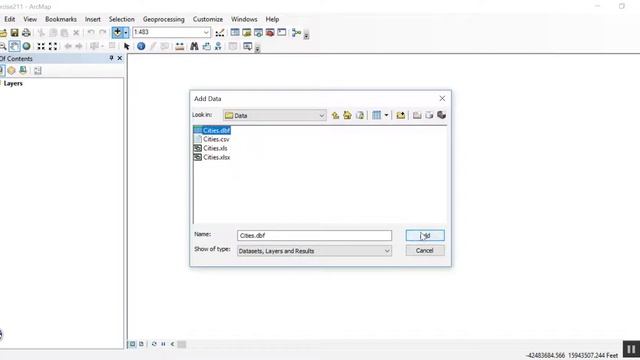
Task: Click the Refresh map view icon
Action: point(154,344)
